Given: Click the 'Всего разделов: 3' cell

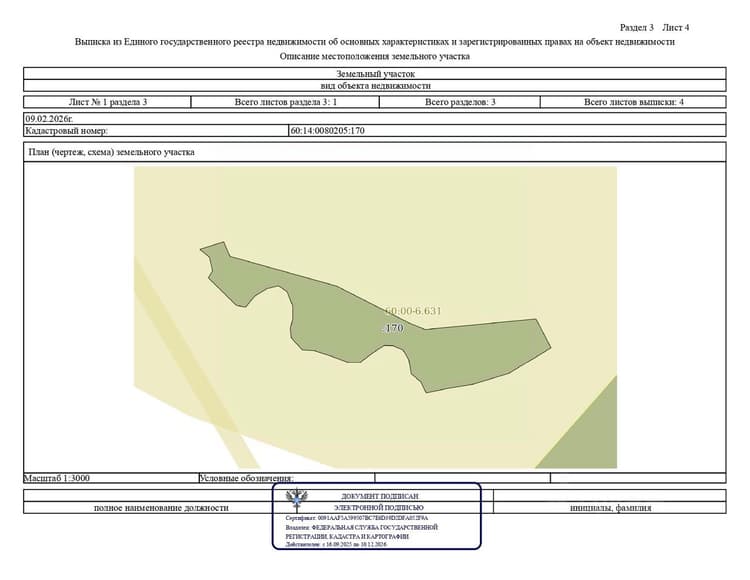Looking at the screenshot, I should coord(460,102).
